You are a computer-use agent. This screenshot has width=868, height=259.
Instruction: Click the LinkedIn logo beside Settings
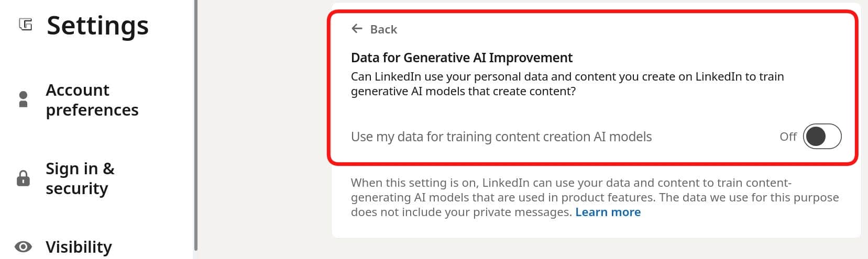point(25,24)
